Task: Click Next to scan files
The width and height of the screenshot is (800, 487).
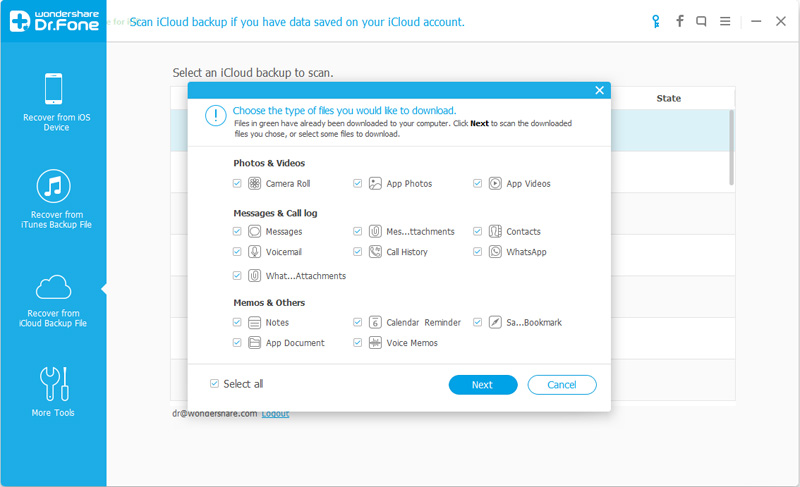Action: coord(483,385)
